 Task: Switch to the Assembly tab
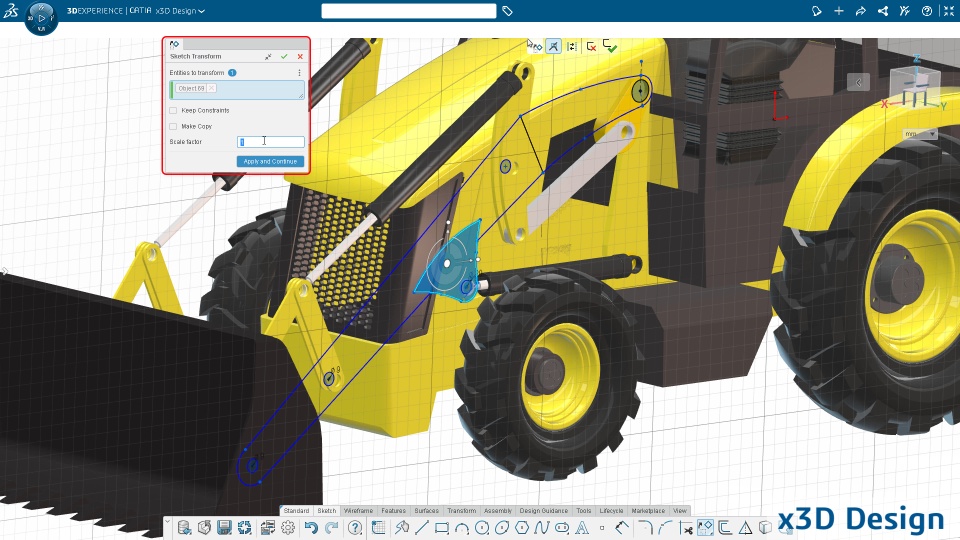[x=498, y=511]
